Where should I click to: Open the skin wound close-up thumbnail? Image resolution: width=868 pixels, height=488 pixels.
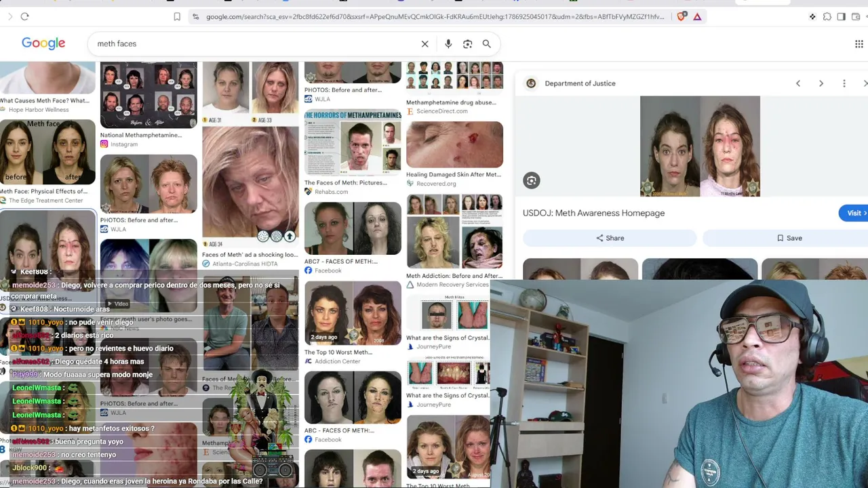point(454,144)
